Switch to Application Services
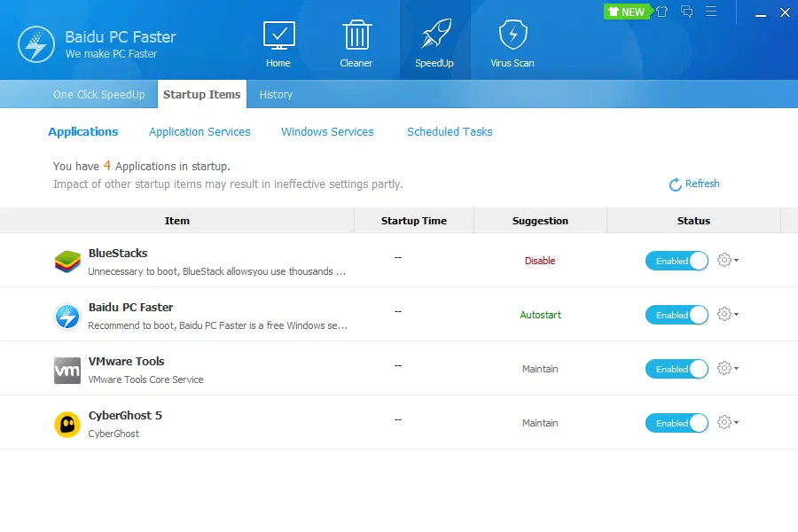The height and width of the screenshot is (532, 798). click(199, 132)
